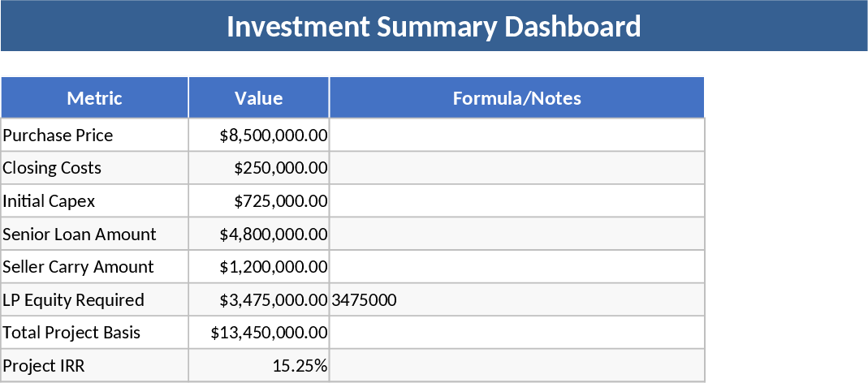Select the Investment Summary Dashboard title
Viewport: 868px width, 383px height.
coord(434,26)
